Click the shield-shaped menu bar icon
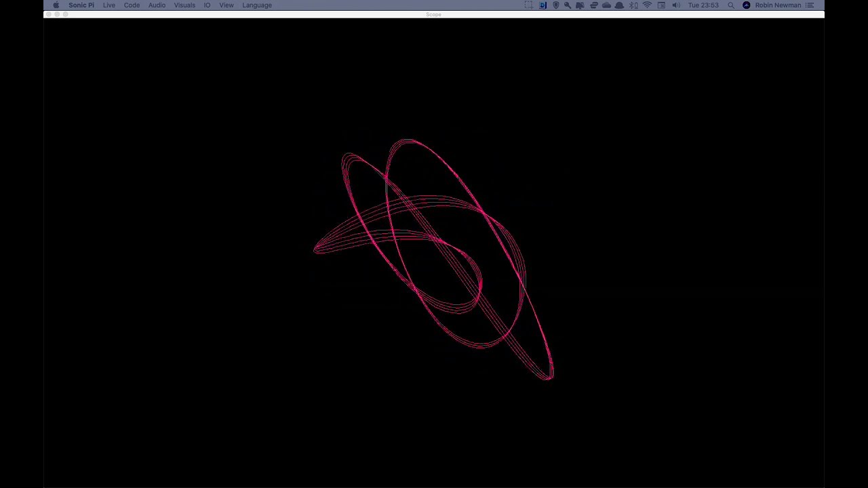The width and height of the screenshot is (868, 488). 555,5
